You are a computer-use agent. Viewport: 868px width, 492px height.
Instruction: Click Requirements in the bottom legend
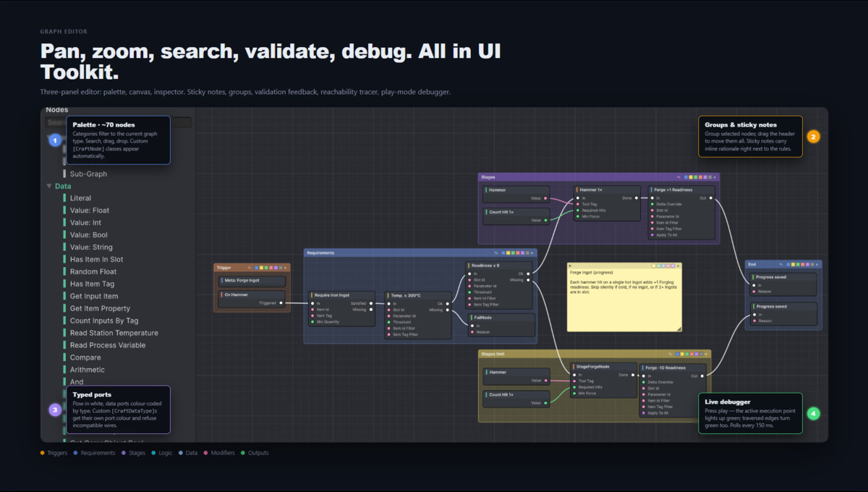tap(98, 453)
